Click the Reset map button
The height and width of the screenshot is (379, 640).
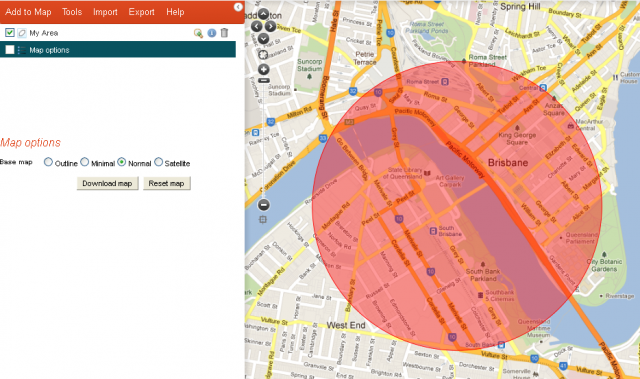pos(167,183)
